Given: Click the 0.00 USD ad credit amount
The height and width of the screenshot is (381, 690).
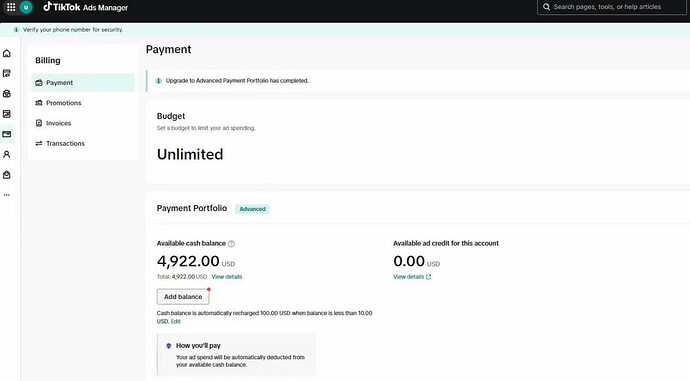Looking at the screenshot, I should (x=416, y=261).
